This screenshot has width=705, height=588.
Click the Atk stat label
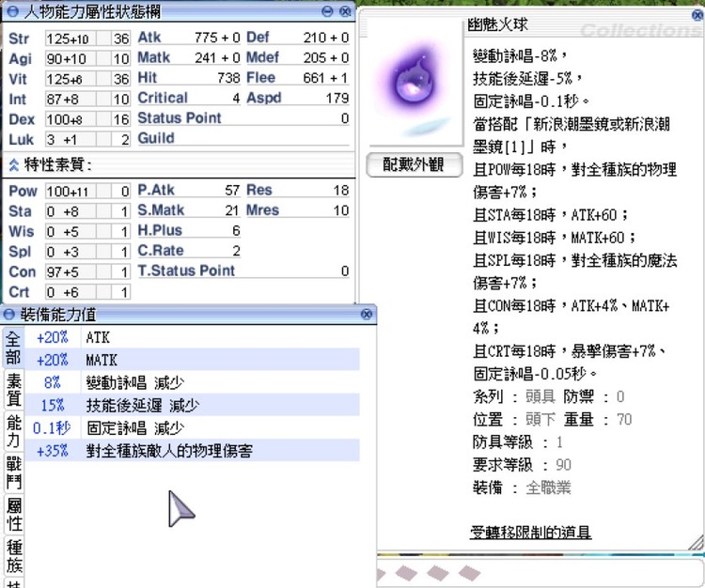(149, 38)
